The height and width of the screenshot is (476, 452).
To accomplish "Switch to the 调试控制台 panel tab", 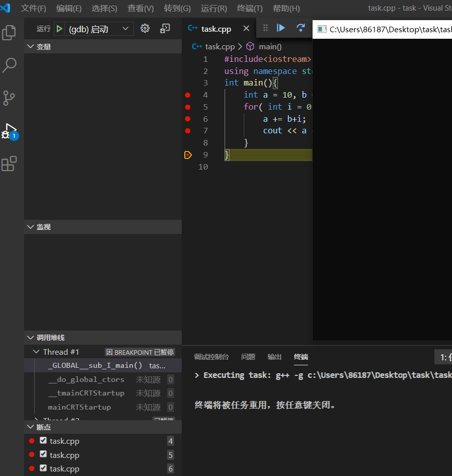I will (x=211, y=357).
